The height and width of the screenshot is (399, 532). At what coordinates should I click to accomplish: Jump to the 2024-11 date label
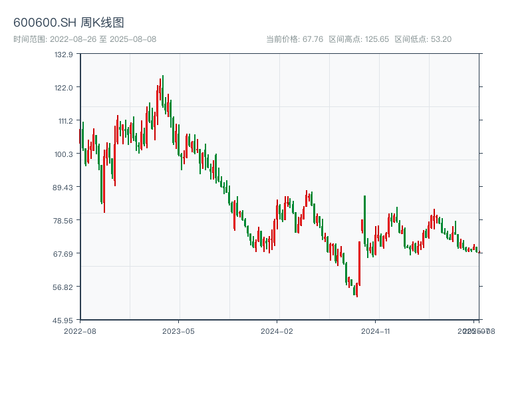(375, 331)
